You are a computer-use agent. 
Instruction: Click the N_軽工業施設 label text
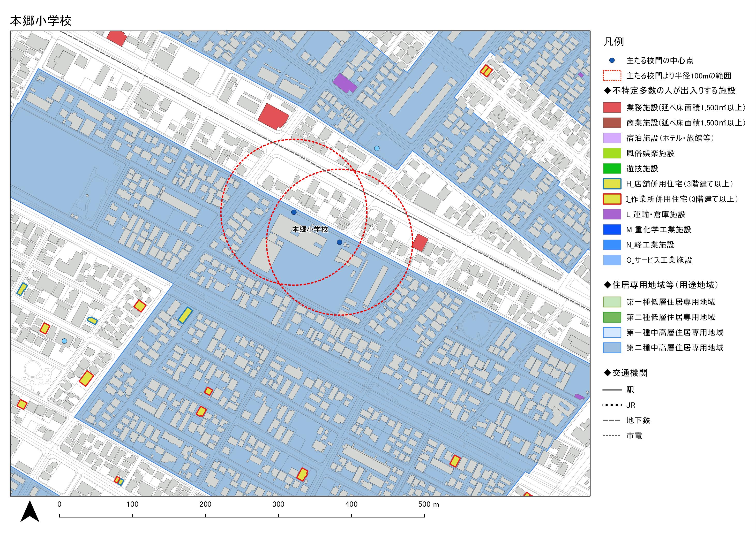pyautogui.click(x=650, y=245)
